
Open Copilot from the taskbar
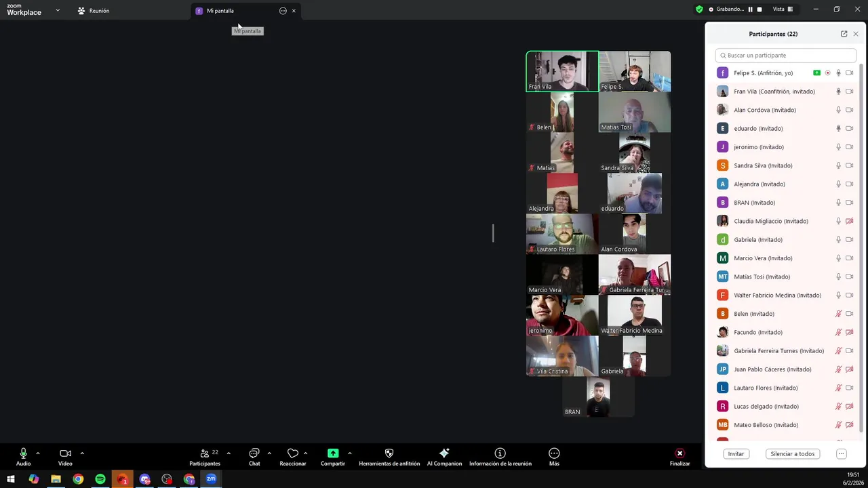pos(33,479)
